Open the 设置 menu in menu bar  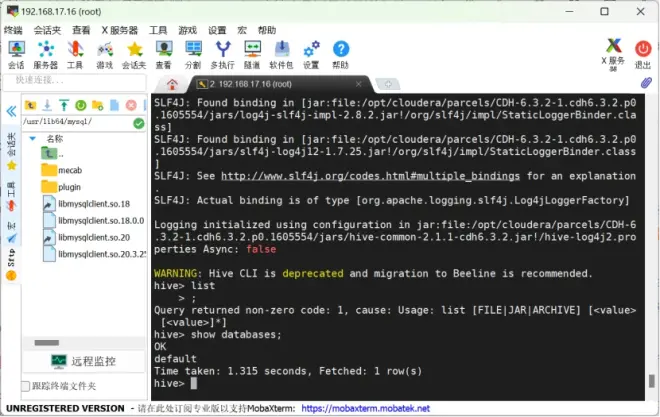coord(217,30)
